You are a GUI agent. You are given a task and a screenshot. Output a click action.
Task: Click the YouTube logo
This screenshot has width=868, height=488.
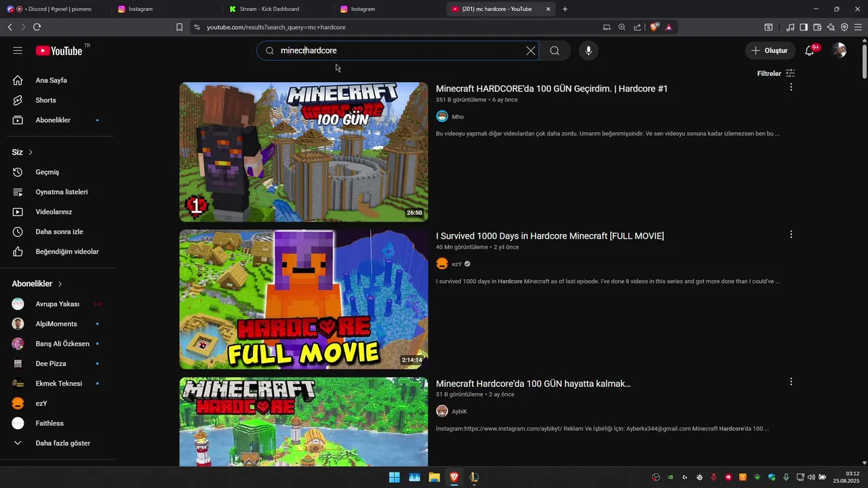(x=59, y=51)
